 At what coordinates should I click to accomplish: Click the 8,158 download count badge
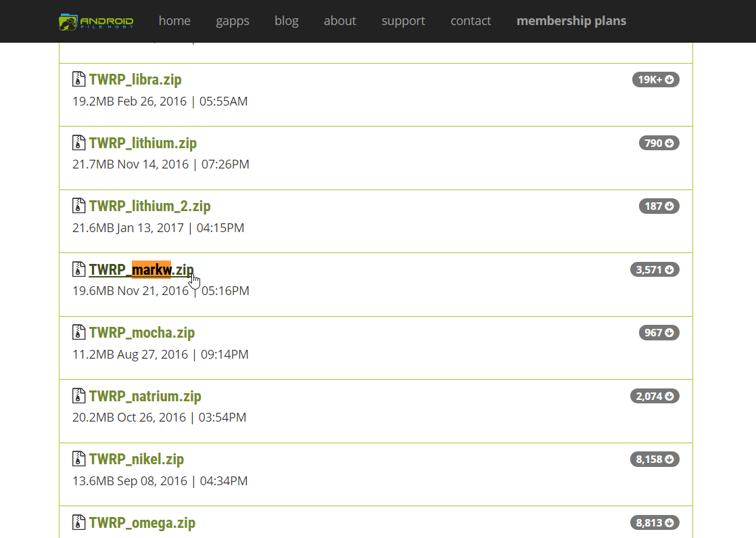655,459
